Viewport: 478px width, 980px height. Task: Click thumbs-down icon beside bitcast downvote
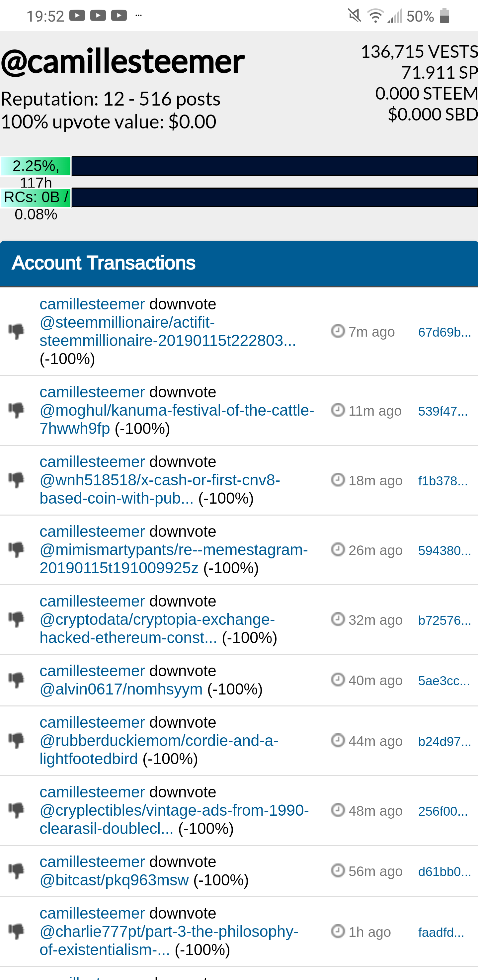pyautogui.click(x=16, y=871)
